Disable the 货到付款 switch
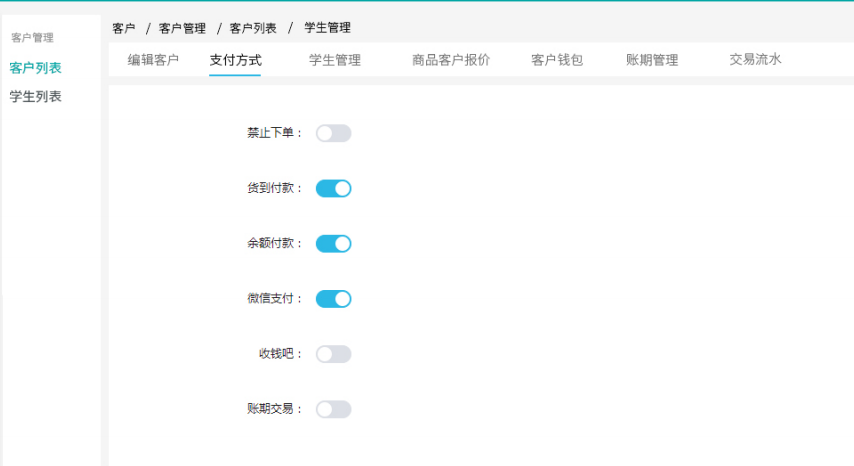854x466 pixels. pos(333,188)
